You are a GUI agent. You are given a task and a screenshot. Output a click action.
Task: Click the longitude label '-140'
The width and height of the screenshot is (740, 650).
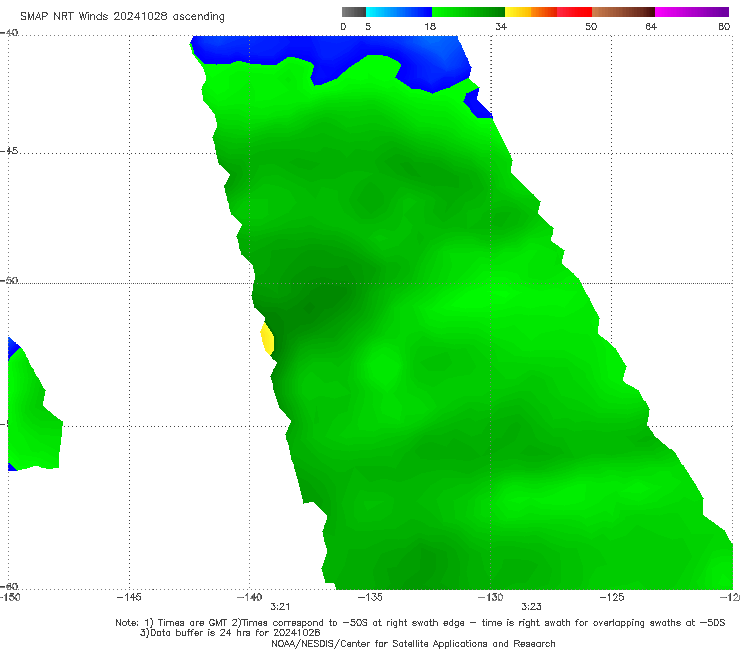(x=249, y=597)
